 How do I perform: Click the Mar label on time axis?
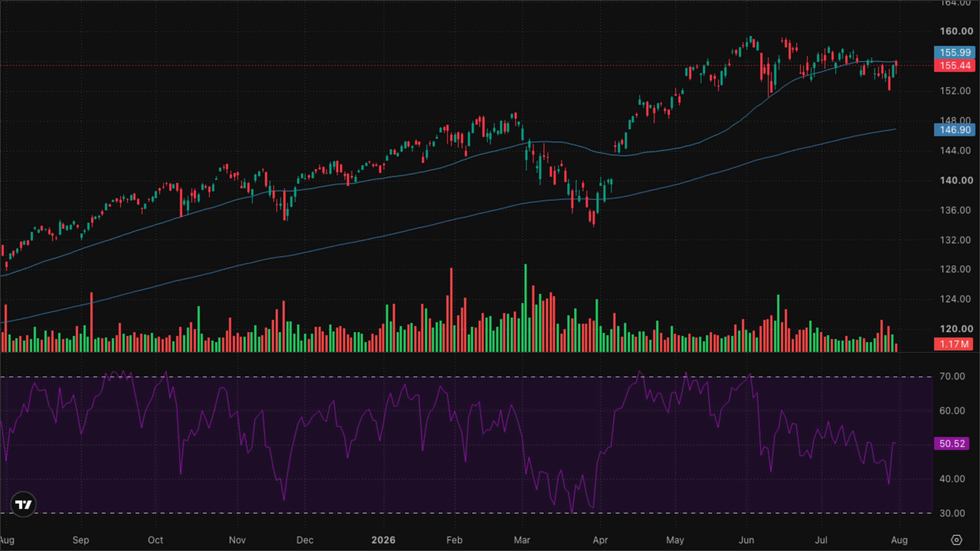522,540
